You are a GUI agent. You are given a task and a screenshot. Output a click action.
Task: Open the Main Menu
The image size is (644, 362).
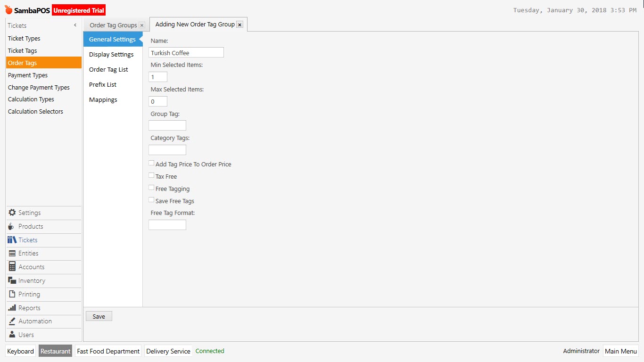coord(620,351)
